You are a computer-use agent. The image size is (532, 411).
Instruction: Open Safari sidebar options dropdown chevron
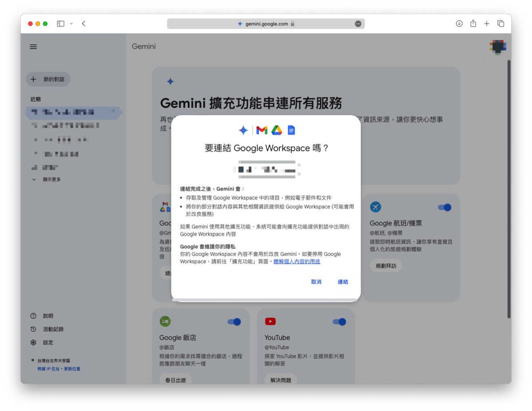point(71,23)
